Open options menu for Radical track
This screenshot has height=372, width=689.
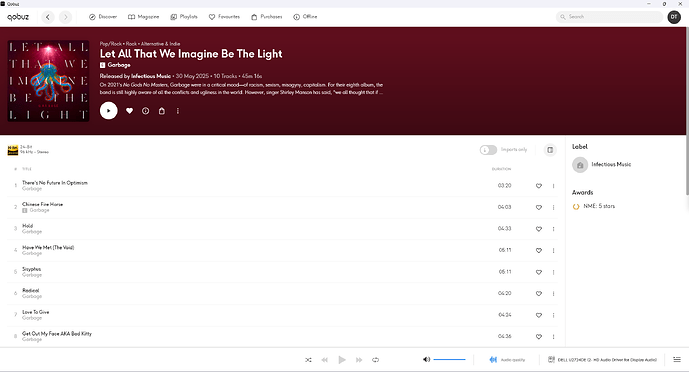553,293
